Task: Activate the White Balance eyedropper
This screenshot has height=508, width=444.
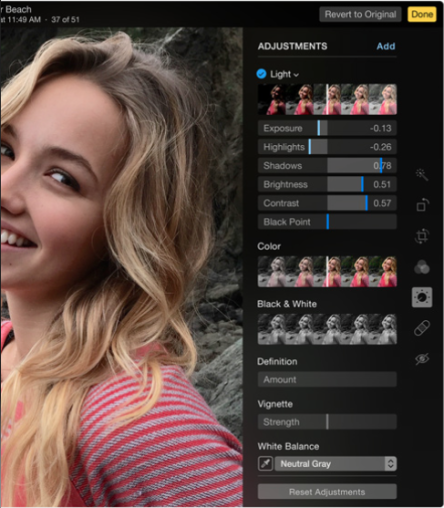Action: pos(266,464)
